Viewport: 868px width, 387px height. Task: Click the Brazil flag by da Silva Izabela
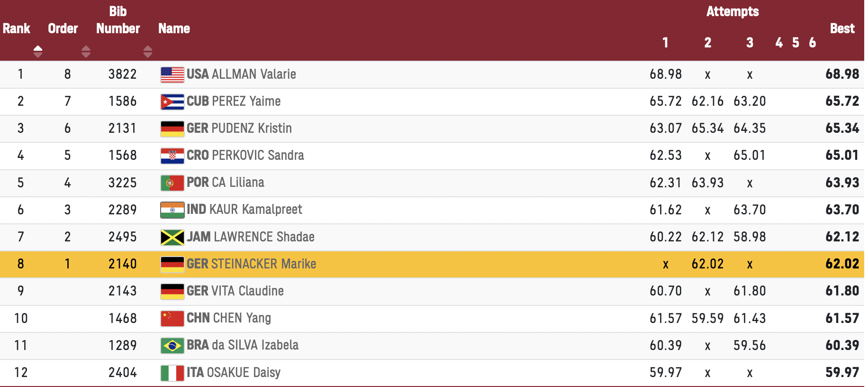[x=172, y=345]
